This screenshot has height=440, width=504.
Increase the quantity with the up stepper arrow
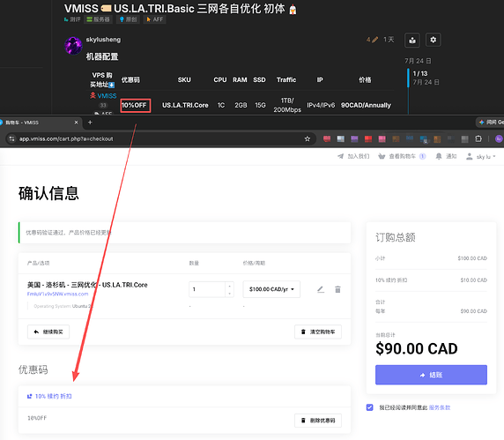tap(229, 286)
